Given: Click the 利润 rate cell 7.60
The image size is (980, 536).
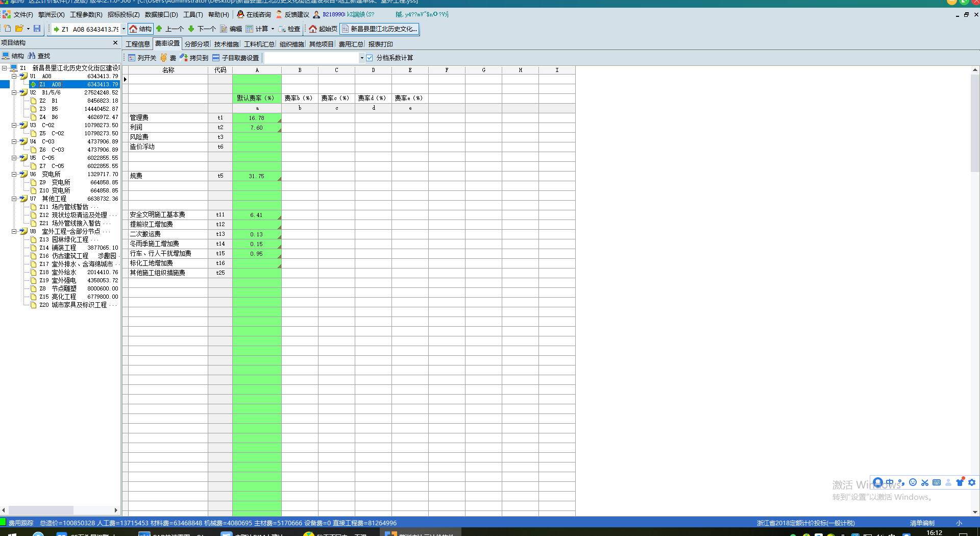Looking at the screenshot, I should point(257,128).
